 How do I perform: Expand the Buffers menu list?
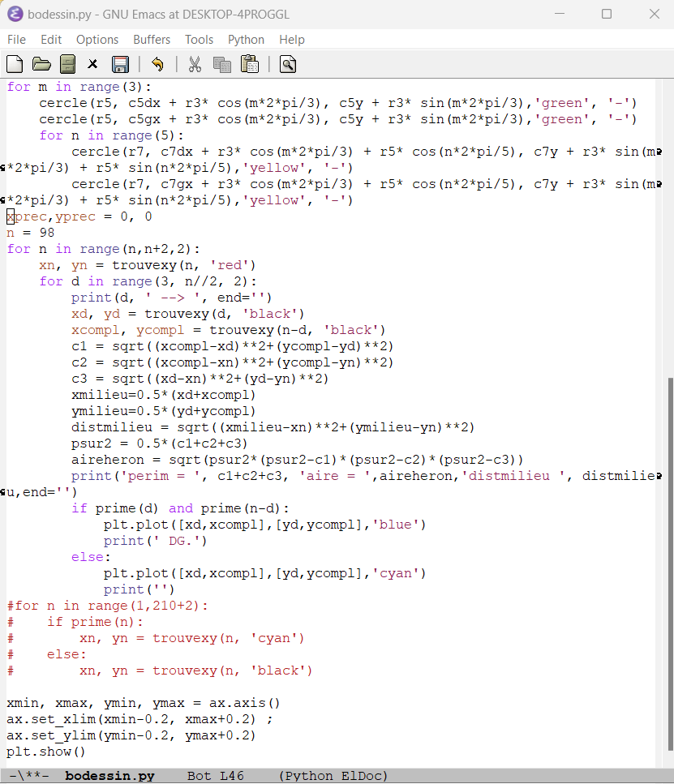pos(152,40)
